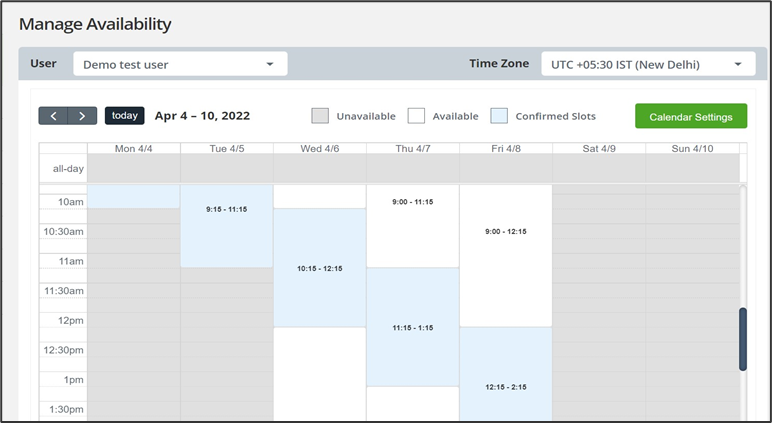Open Calendar Settings
The image size is (772, 423).
pyautogui.click(x=690, y=116)
